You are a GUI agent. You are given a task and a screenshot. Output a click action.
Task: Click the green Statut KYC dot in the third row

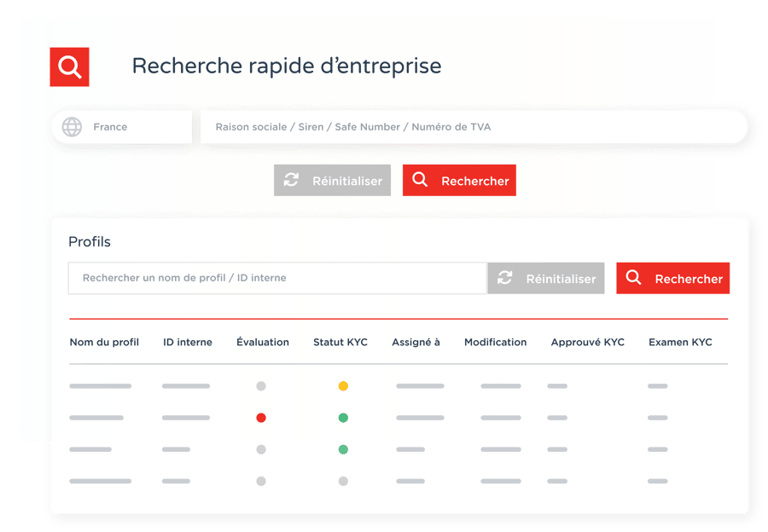click(x=343, y=449)
